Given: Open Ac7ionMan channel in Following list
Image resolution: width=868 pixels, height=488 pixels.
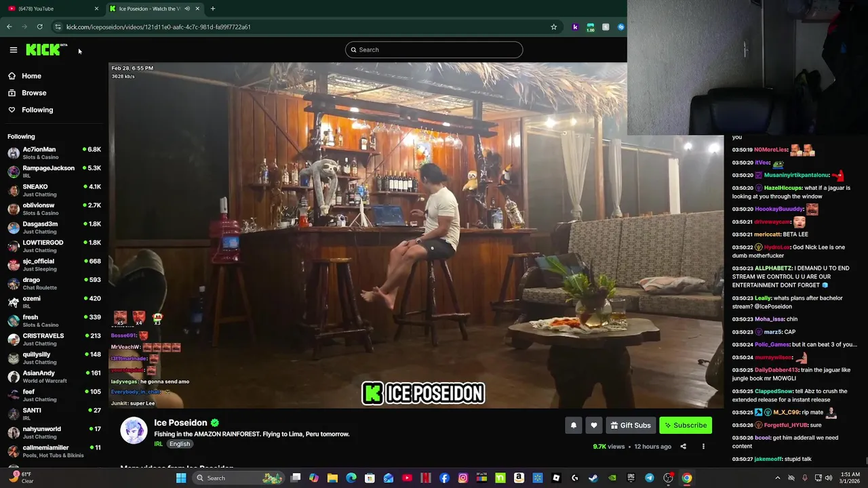Looking at the screenshot, I should tap(54, 153).
